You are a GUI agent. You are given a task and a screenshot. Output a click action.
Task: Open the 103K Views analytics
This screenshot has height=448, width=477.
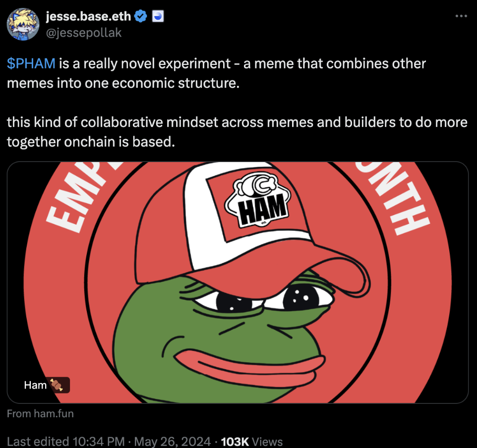pos(251,442)
